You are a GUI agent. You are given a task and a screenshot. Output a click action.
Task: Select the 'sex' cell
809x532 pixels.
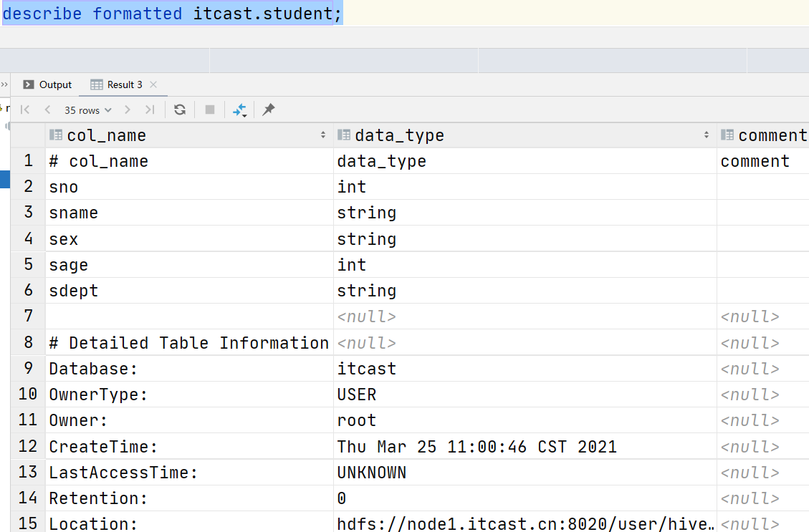point(189,238)
